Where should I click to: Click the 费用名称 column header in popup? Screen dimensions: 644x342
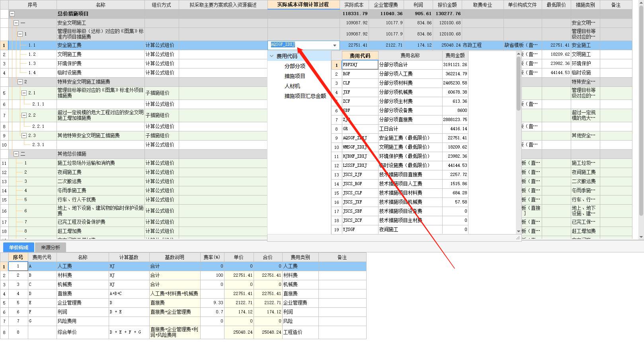point(410,56)
